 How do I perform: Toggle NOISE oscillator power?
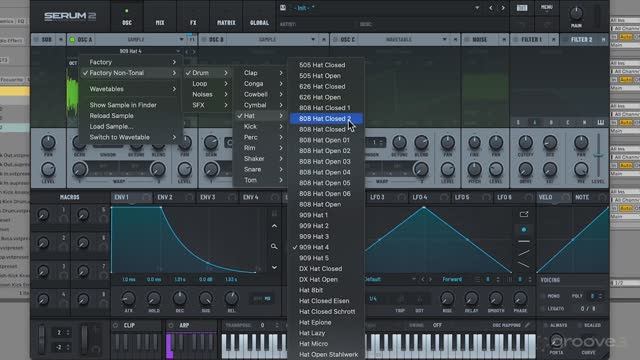pyautogui.click(x=467, y=40)
